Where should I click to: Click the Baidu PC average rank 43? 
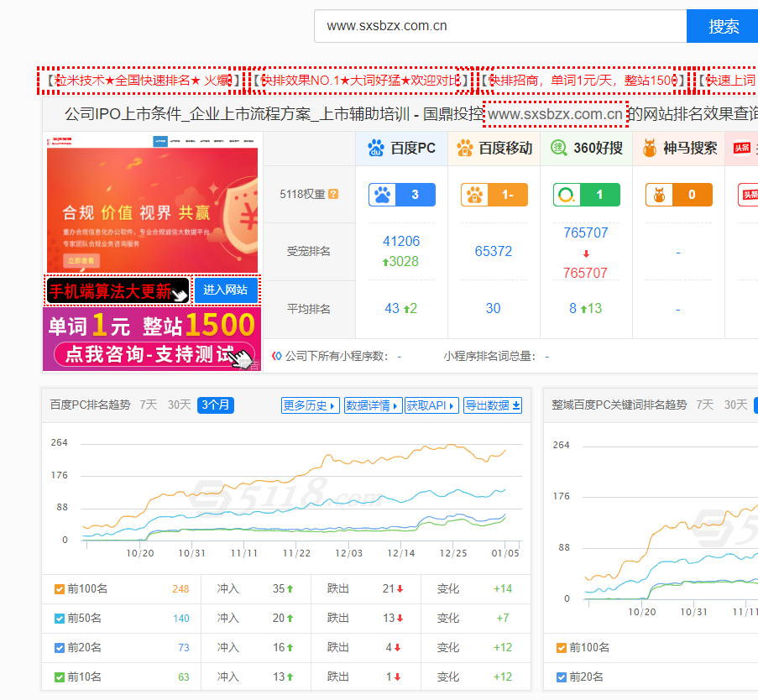(392, 308)
